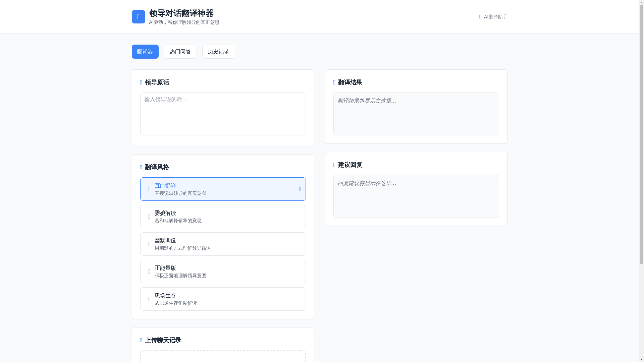
Task: Click the icon beside 直白翻译
Action: click(x=149, y=189)
